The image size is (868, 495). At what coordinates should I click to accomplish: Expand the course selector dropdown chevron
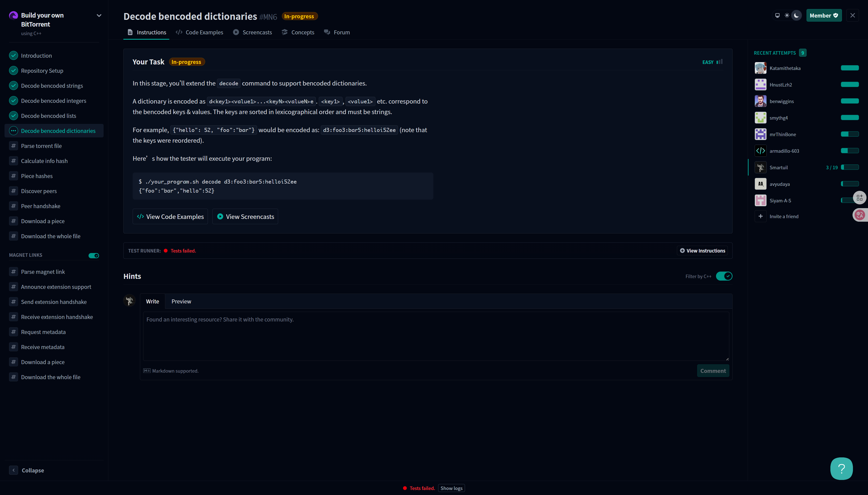coord(99,16)
